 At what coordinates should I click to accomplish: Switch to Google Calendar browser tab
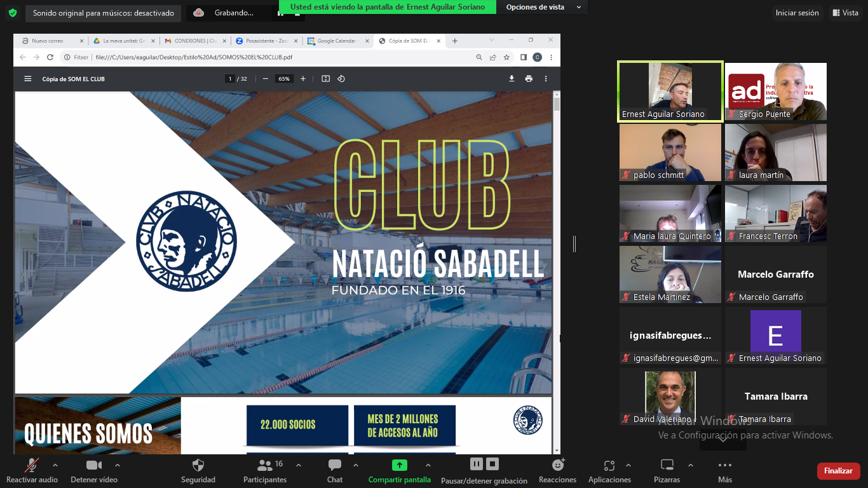coord(337,41)
